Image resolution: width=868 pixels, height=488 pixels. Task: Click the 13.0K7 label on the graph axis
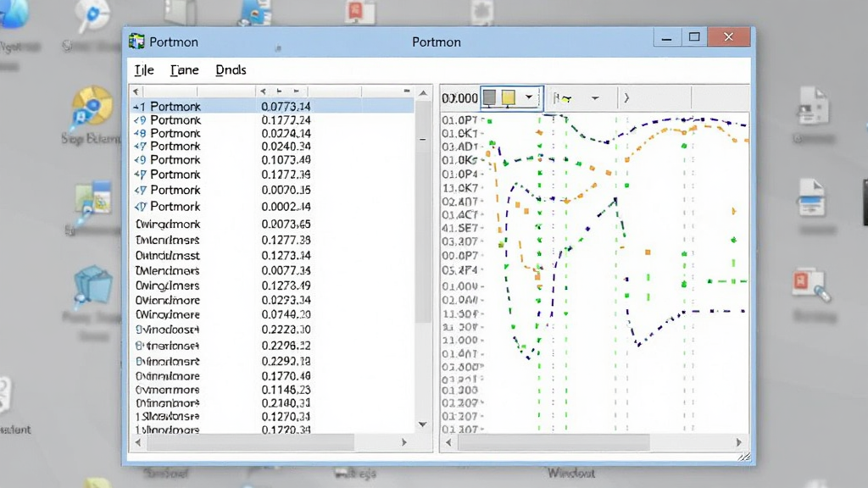[x=459, y=187]
